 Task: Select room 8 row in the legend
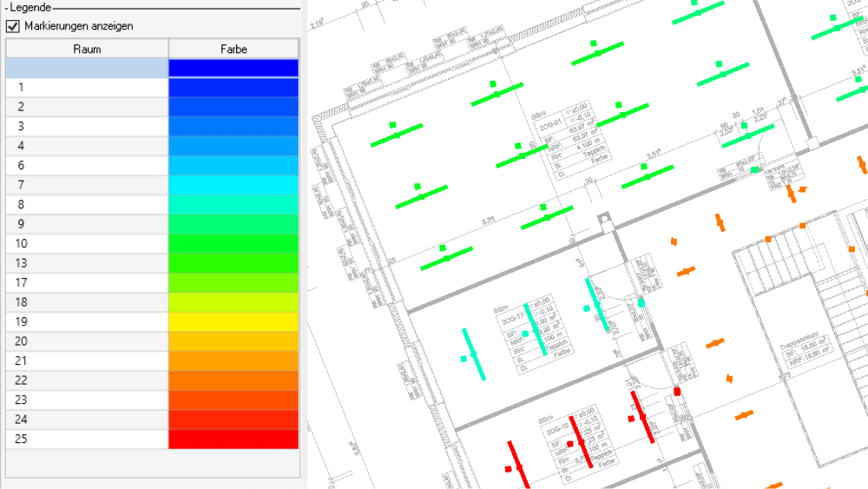click(x=87, y=205)
